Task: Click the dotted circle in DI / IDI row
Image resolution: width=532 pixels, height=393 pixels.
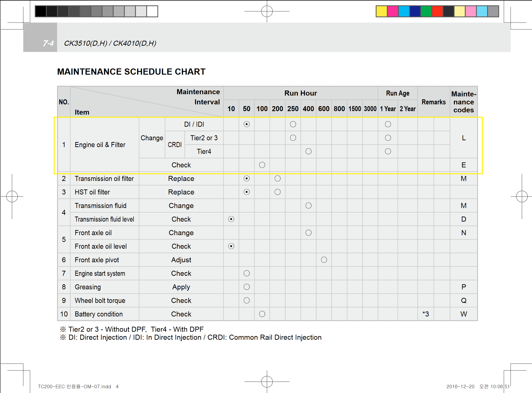Action: (x=247, y=124)
